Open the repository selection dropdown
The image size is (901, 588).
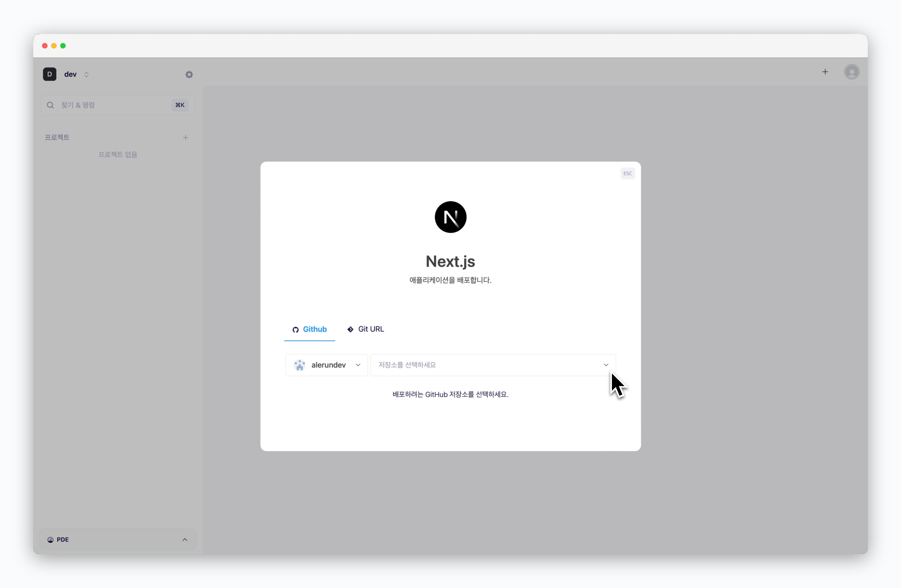tap(493, 365)
